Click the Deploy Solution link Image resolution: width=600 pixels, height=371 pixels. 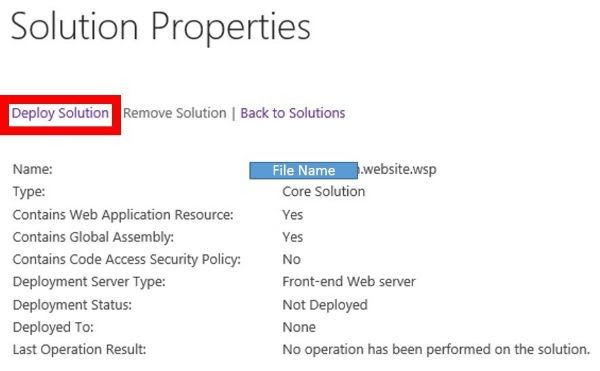(60, 113)
